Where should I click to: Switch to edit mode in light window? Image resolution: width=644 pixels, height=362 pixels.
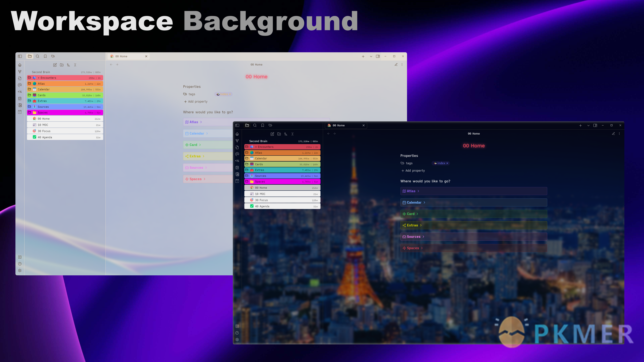click(x=396, y=65)
